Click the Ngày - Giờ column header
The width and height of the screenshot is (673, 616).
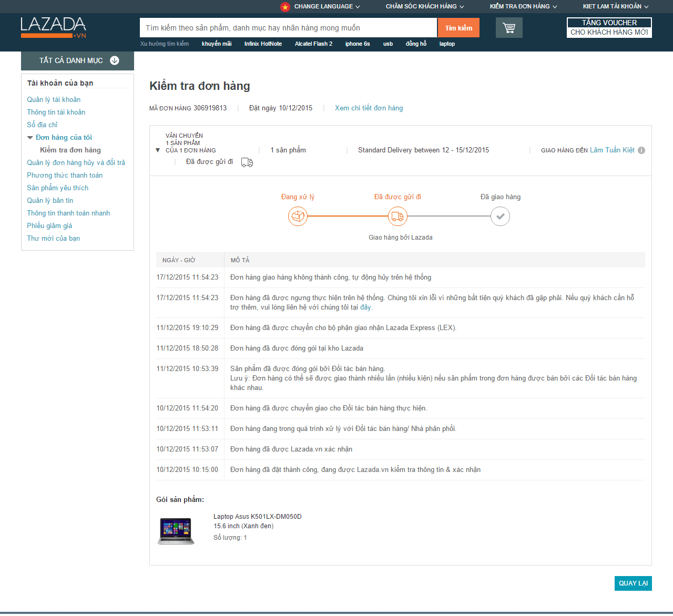(x=179, y=260)
